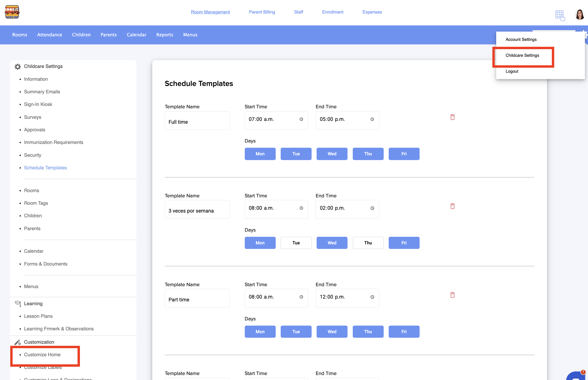The width and height of the screenshot is (588, 380).
Task: Click the Magic Bus logo
Action: point(12,12)
